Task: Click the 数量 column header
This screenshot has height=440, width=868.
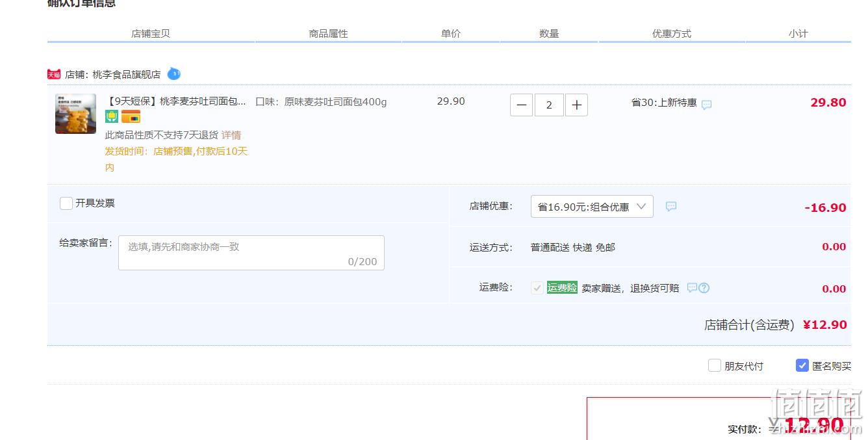Action: click(x=549, y=34)
